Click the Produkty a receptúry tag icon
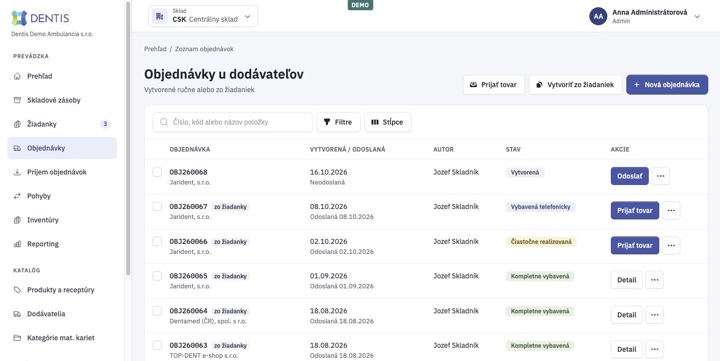This screenshot has width=720, height=361. [x=17, y=290]
